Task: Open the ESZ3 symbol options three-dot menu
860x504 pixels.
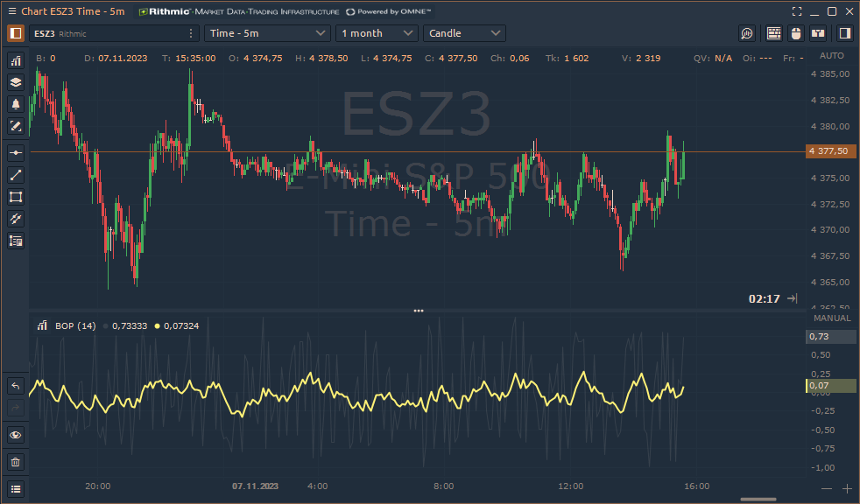Action: [191, 33]
